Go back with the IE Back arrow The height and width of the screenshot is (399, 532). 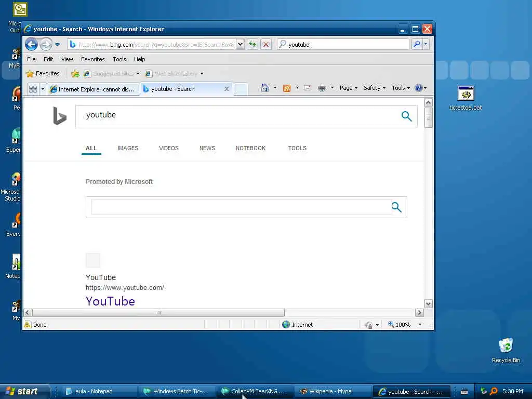coord(31,44)
